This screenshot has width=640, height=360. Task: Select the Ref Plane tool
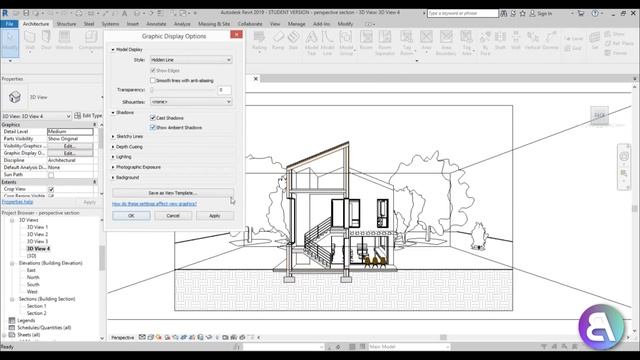coord(619,43)
